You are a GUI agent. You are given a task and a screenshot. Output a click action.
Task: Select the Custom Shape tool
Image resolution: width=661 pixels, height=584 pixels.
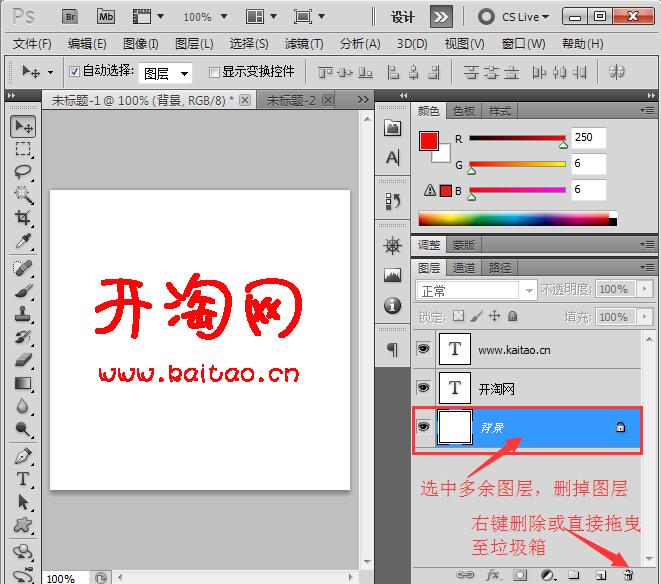click(23, 525)
